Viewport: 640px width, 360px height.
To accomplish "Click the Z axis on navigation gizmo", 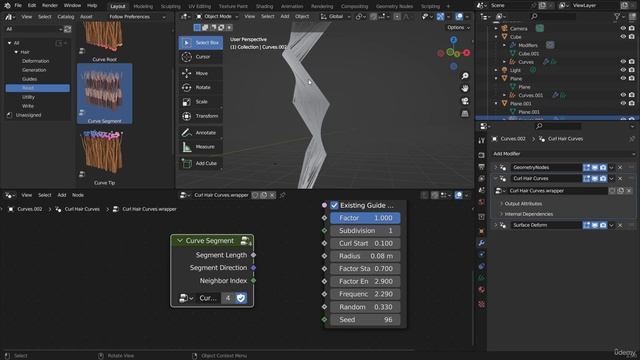I will [x=453, y=40].
